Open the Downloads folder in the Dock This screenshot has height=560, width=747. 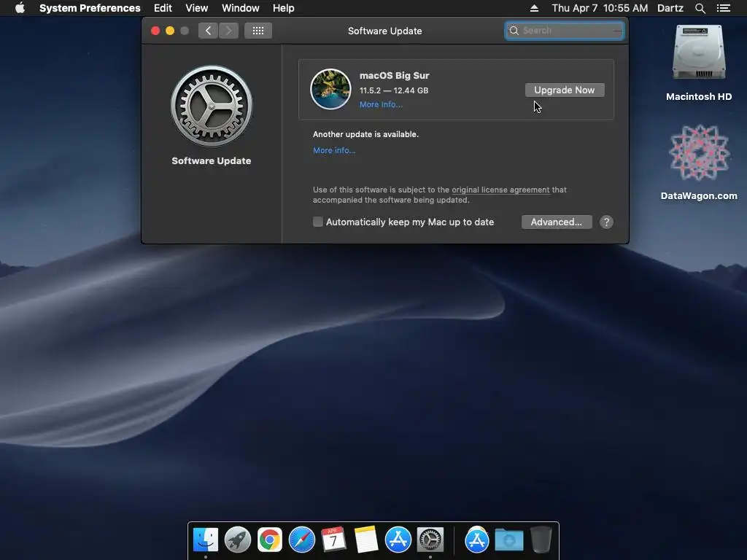[508, 540]
